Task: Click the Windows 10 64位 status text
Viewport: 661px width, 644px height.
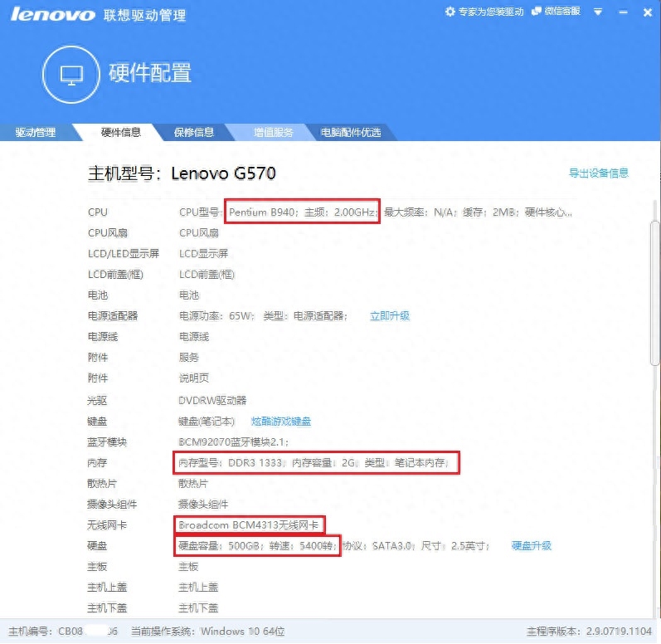Action: click(x=242, y=632)
